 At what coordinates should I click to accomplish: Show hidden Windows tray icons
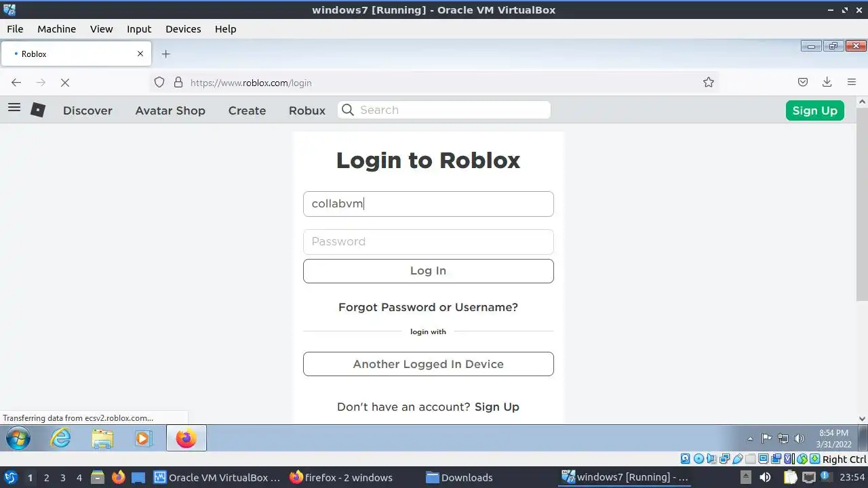pyautogui.click(x=750, y=439)
